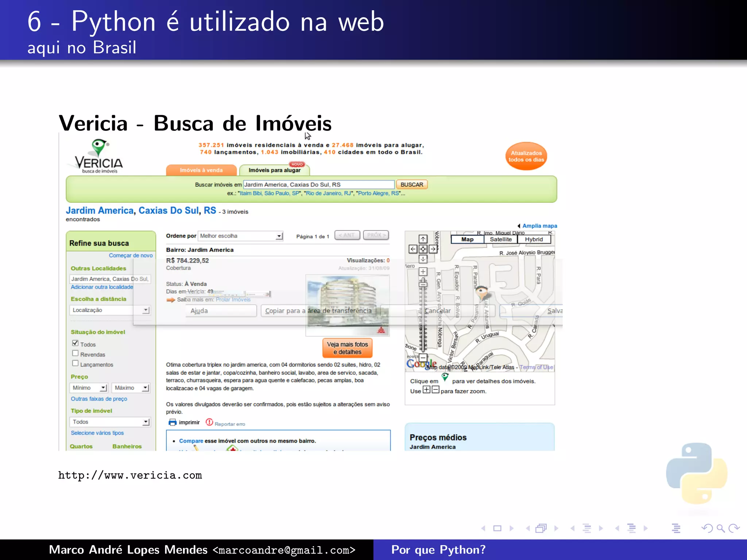The width and height of the screenshot is (747, 560).
Task: Zoom in with the map plus button
Action: (423, 272)
